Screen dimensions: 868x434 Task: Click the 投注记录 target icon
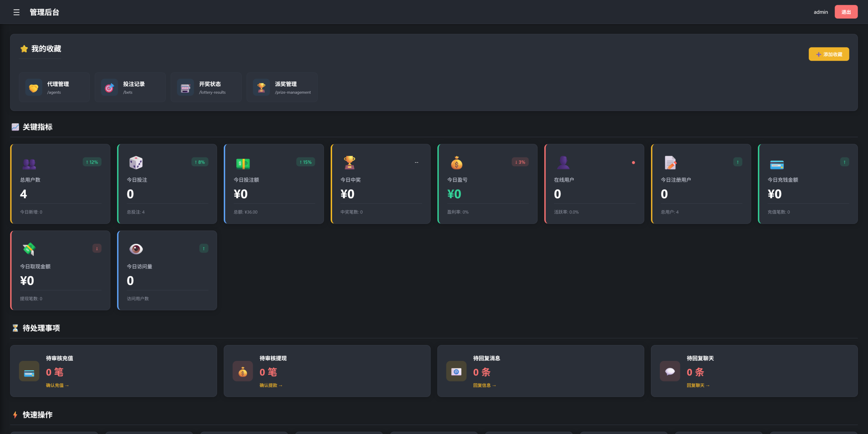click(x=109, y=88)
